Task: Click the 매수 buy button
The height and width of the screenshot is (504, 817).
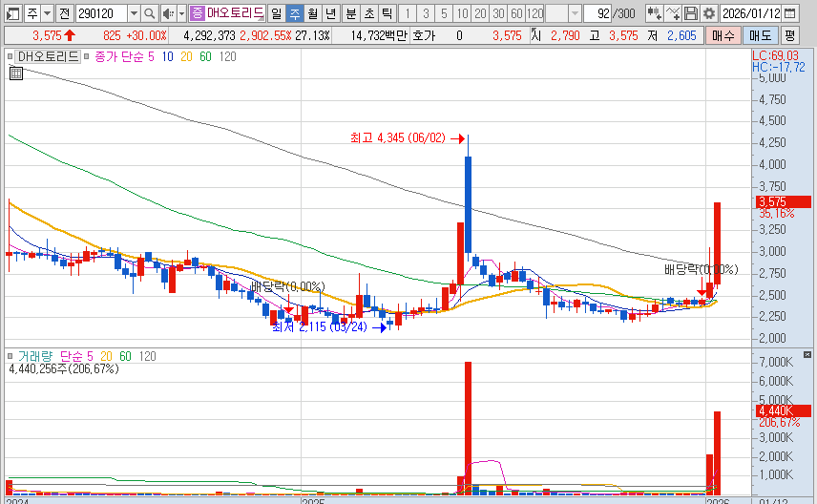Action: 723,35
